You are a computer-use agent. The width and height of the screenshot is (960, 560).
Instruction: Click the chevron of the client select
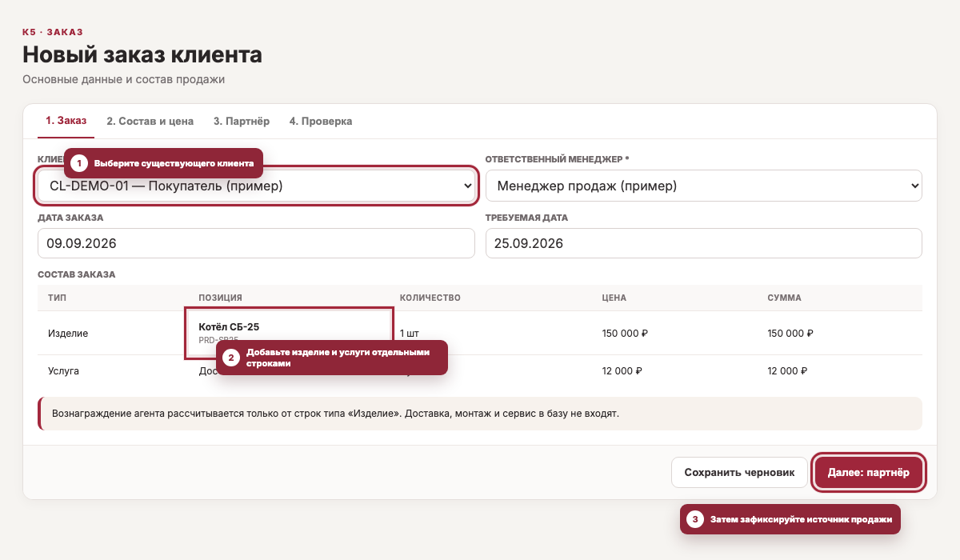[468, 186]
